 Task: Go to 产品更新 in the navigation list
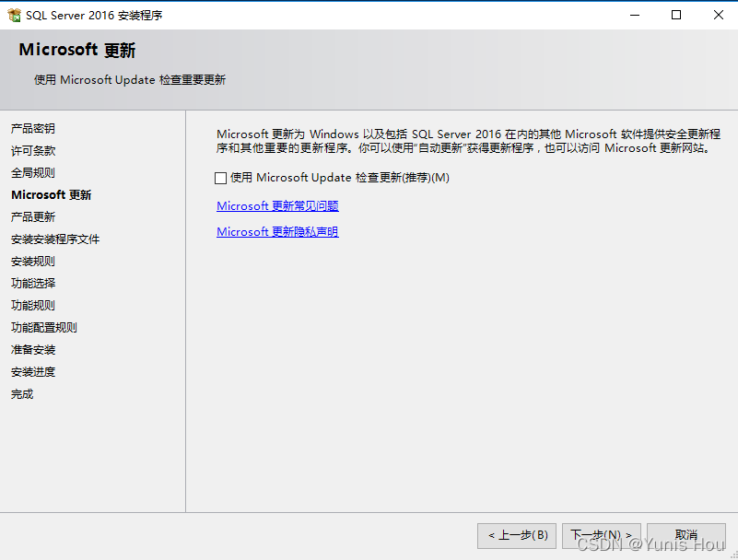point(32,216)
